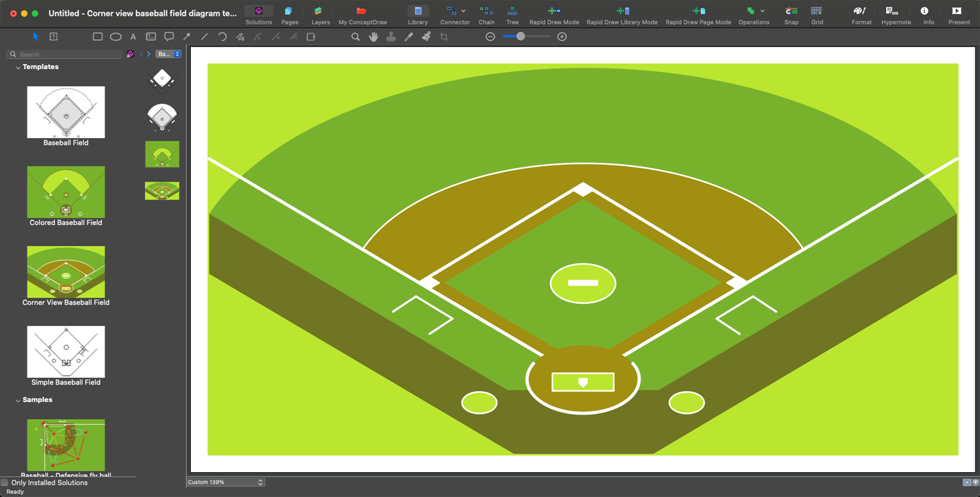Image resolution: width=980 pixels, height=497 pixels.
Task: Click the Operations toolbar icon
Action: coord(751,11)
